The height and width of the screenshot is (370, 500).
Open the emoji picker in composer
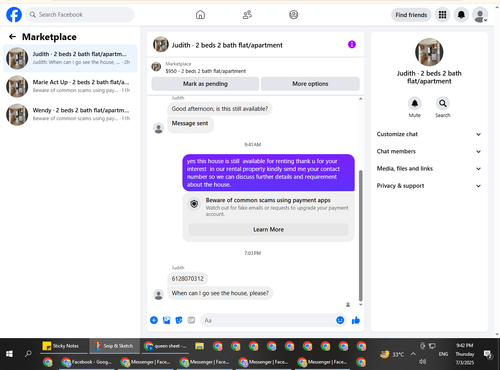click(x=340, y=320)
